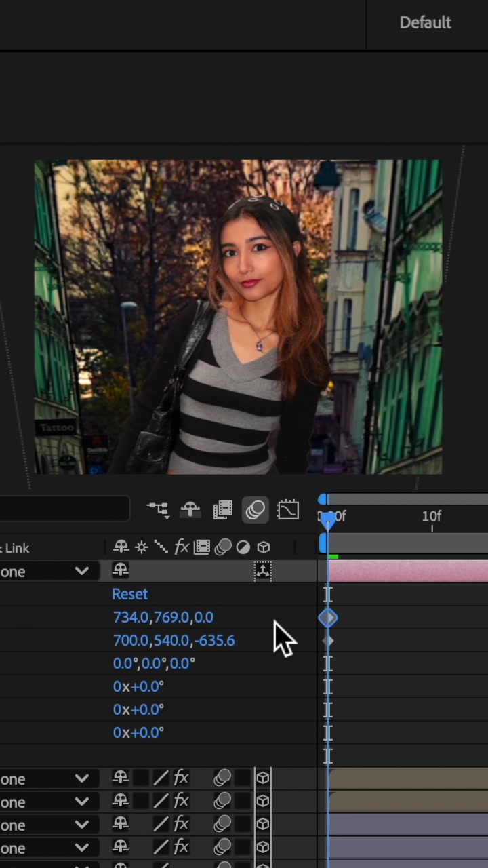The width and height of the screenshot is (488, 868).
Task: Click the -635.6 position Z value
Action: pos(214,640)
